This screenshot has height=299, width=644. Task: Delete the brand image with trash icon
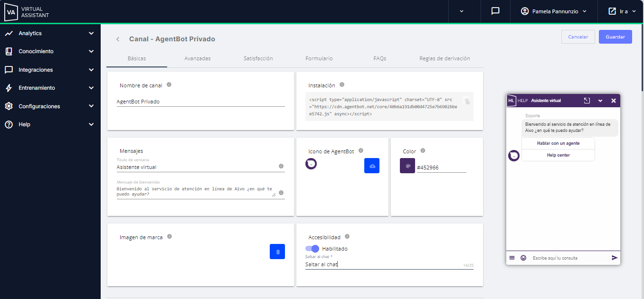(277, 252)
